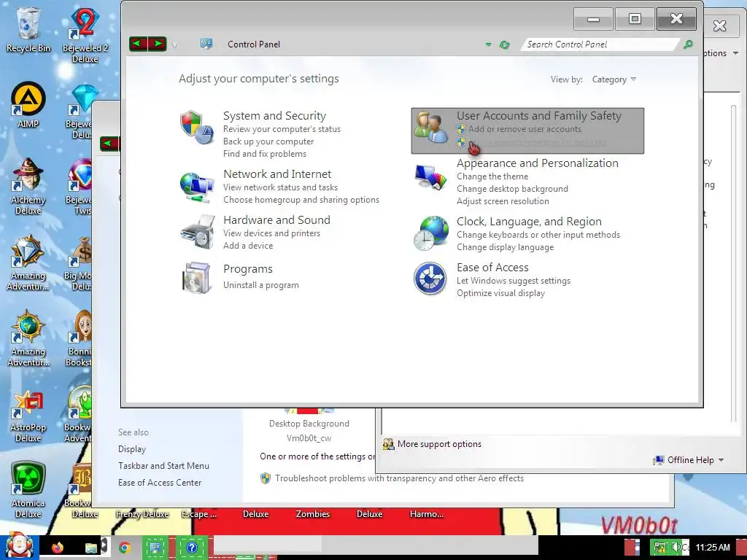Image resolution: width=747 pixels, height=560 pixels.
Task: Open System and Security shield icon
Action: coord(196,128)
